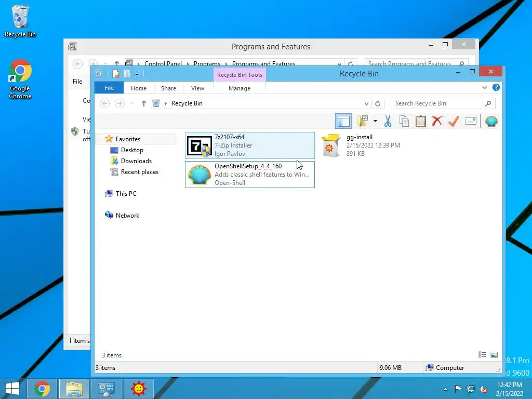Click Up arrow in Programs and Features
Screen dimensions: 532x399
click(117, 63)
